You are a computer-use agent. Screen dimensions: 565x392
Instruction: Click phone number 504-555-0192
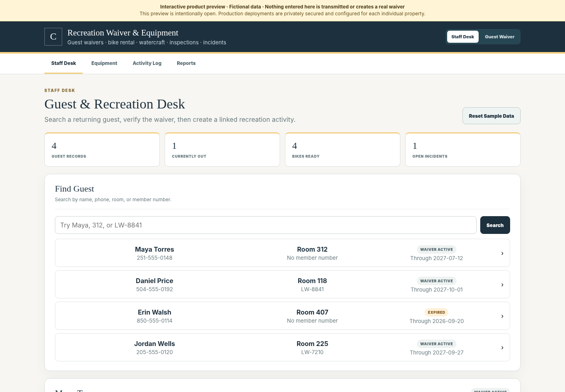(x=155, y=289)
